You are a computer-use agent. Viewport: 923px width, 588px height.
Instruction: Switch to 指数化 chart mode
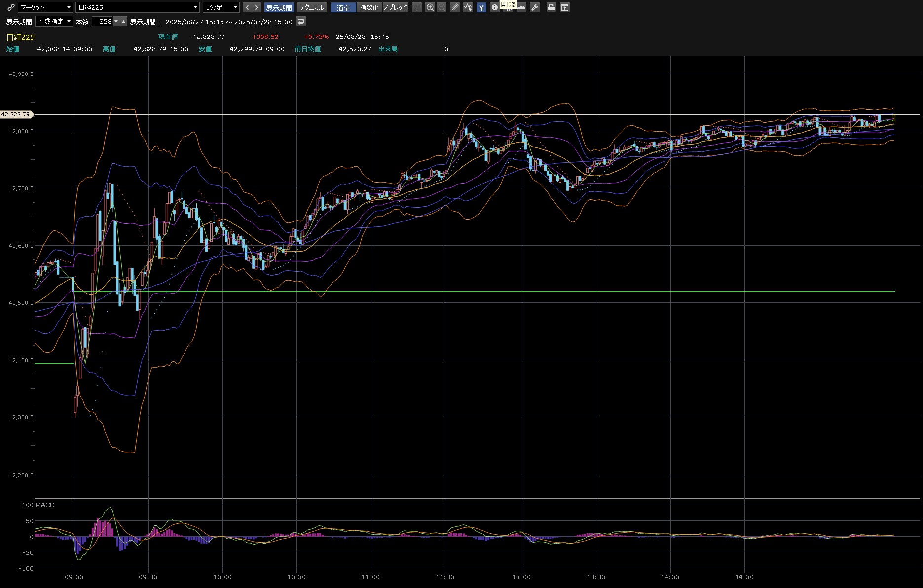pos(369,7)
